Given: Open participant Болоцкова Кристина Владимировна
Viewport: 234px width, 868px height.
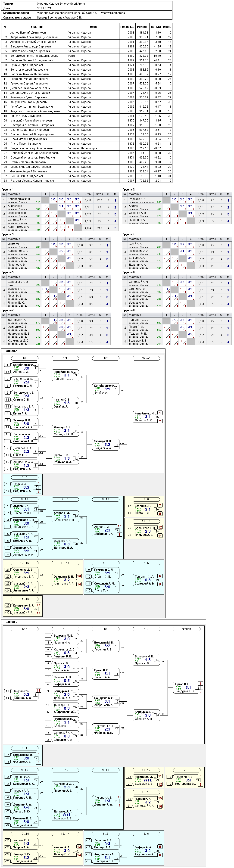Looking at the screenshot, I should point(34,56).
